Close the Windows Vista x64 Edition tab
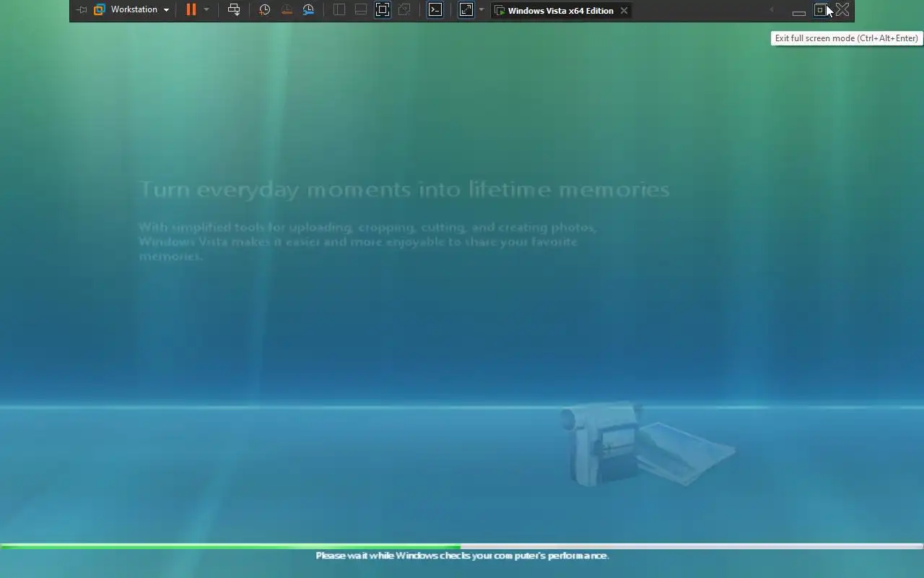 624,11
